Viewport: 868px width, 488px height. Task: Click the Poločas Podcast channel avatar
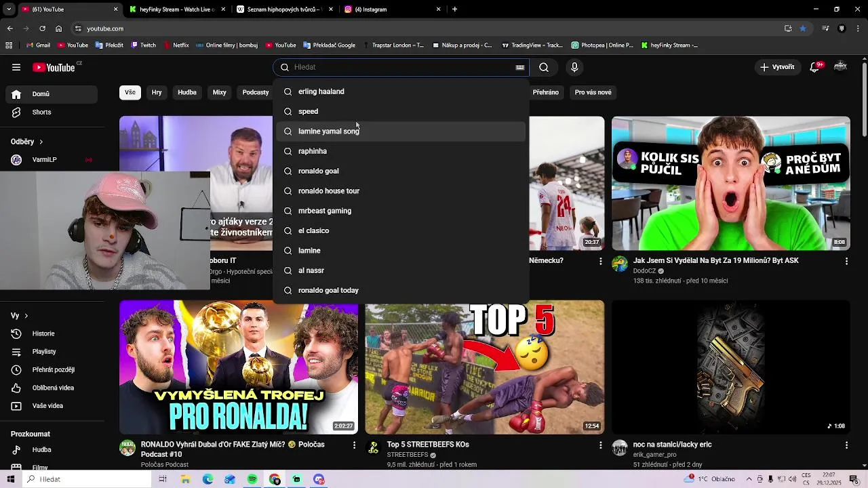pyautogui.click(x=127, y=447)
